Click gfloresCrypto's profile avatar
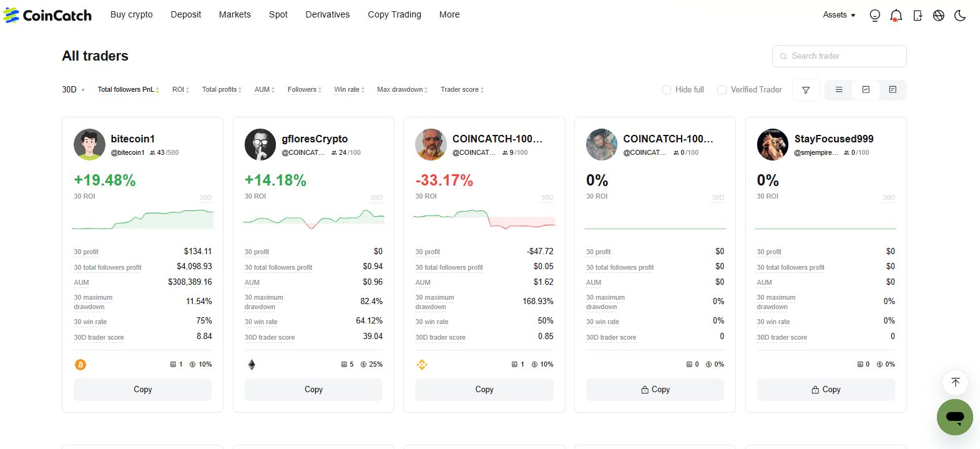 click(260, 144)
